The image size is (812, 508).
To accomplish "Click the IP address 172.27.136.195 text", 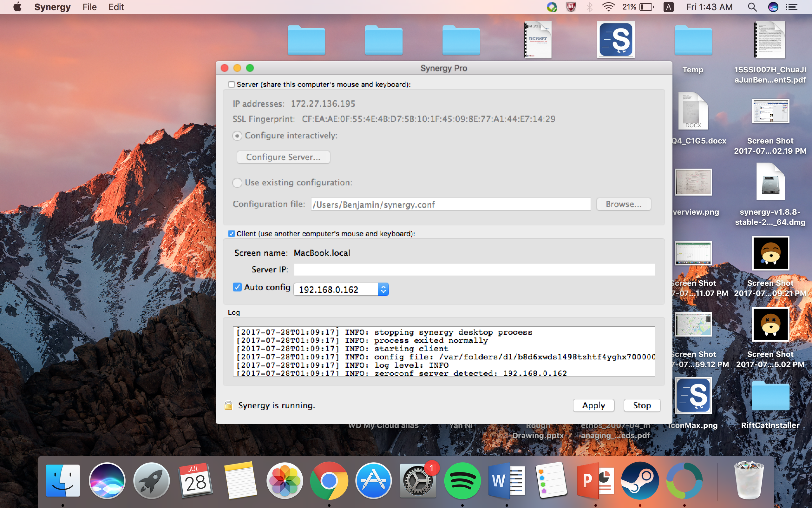I will point(323,104).
